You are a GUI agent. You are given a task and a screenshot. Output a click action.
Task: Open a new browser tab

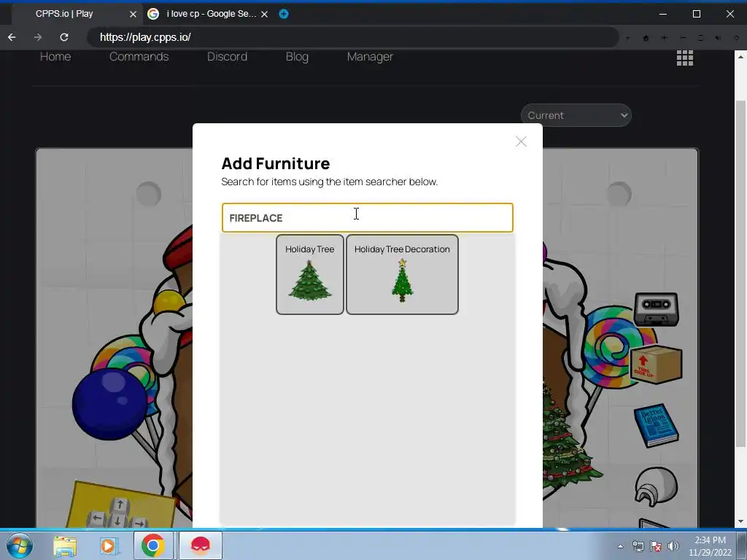pyautogui.click(x=284, y=14)
